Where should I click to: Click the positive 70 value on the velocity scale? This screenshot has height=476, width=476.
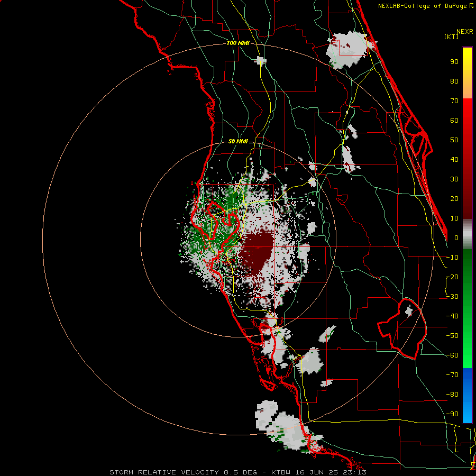[x=454, y=101]
